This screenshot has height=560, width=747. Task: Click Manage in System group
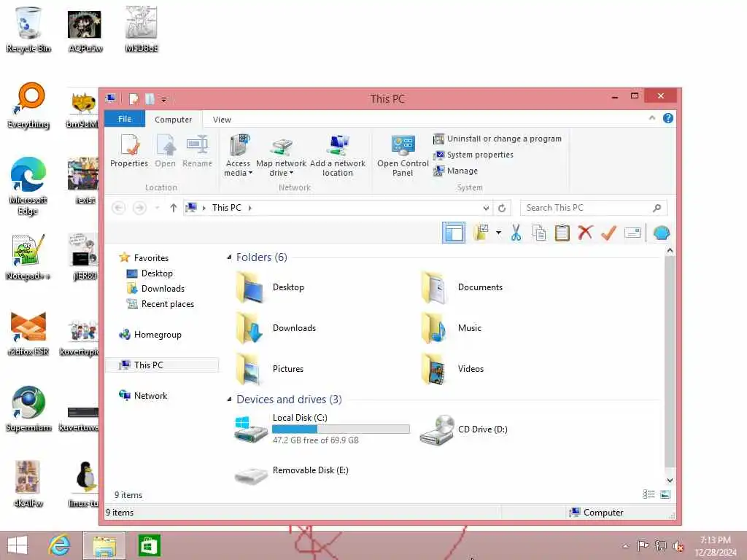click(x=455, y=171)
